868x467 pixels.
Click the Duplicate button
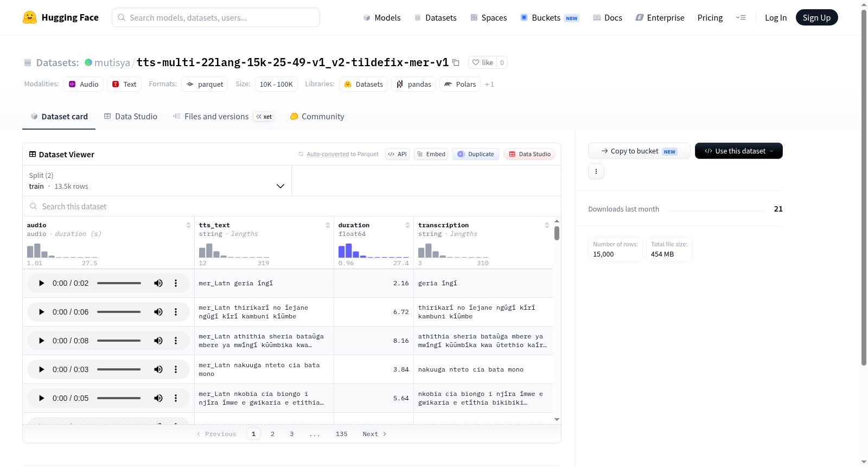click(476, 154)
